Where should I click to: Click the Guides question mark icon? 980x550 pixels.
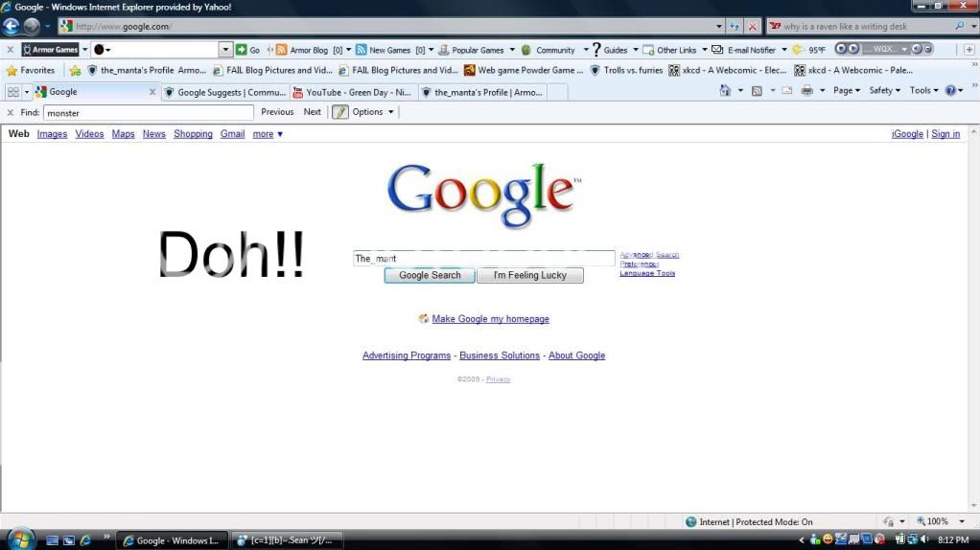point(596,49)
